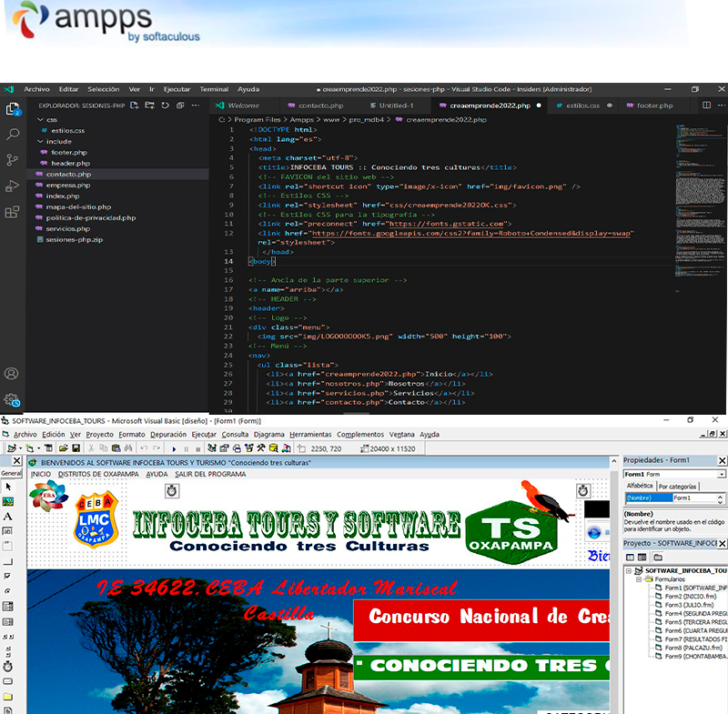Click the Start run button in VB toolbar
The width and height of the screenshot is (728, 714).
pyautogui.click(x=174, y=448)
